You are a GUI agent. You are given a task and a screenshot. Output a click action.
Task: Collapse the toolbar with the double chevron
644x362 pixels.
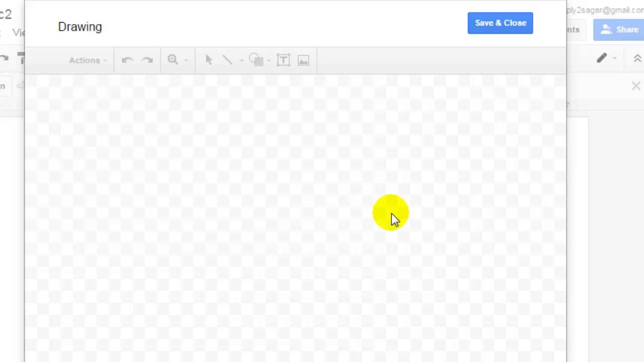pyautogui.click(x=637, y=58)
